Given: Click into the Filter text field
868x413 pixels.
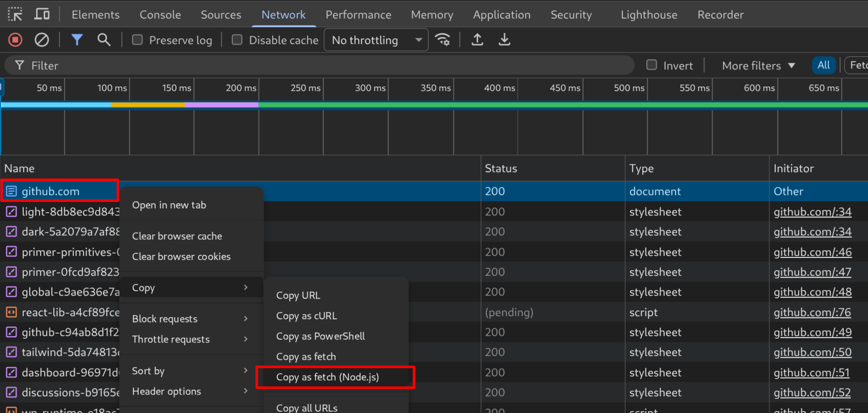Looking at the screenshot, I should coord(320,65).
